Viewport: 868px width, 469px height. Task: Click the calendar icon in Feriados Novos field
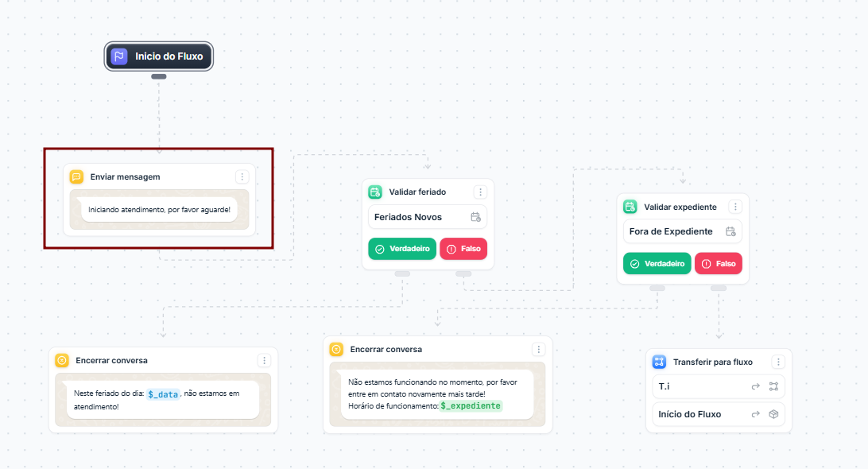(475, 217)
